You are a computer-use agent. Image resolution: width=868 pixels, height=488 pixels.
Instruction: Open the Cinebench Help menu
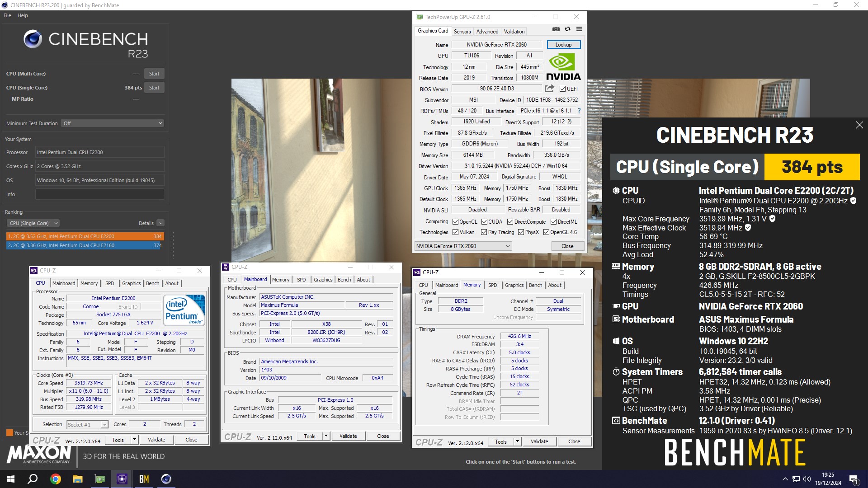[x=23, y=15]
